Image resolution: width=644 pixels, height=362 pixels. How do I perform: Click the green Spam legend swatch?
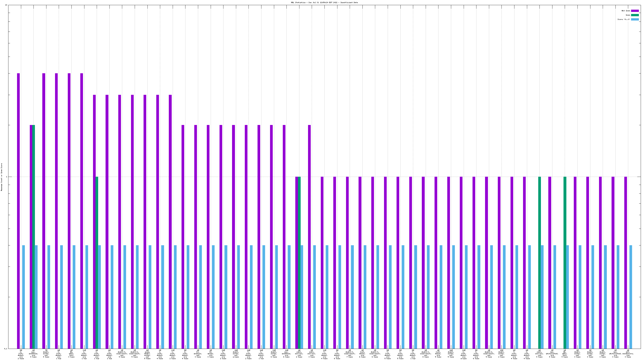pos(635,15)
